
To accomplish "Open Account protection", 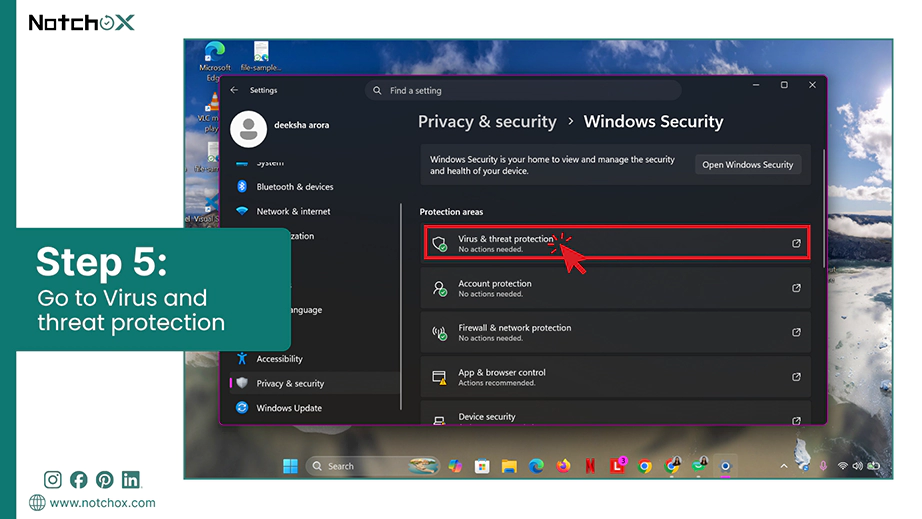I will 616,288.
